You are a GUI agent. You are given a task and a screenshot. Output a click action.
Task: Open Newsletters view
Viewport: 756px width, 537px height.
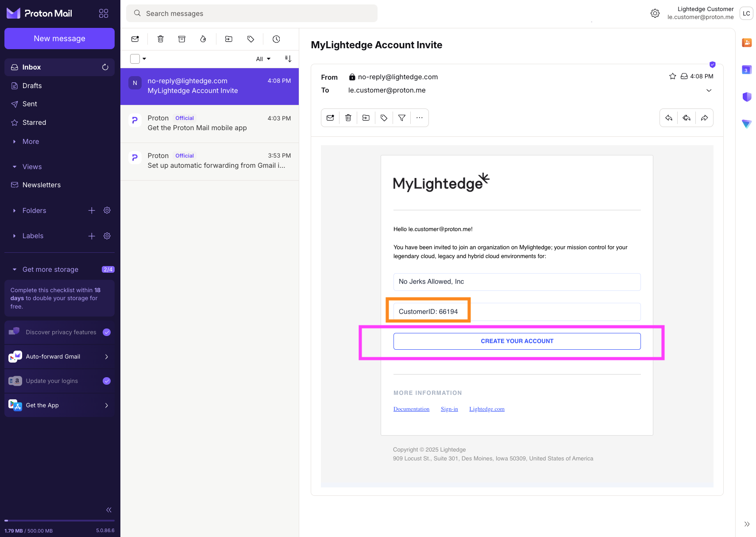(59, 185)
